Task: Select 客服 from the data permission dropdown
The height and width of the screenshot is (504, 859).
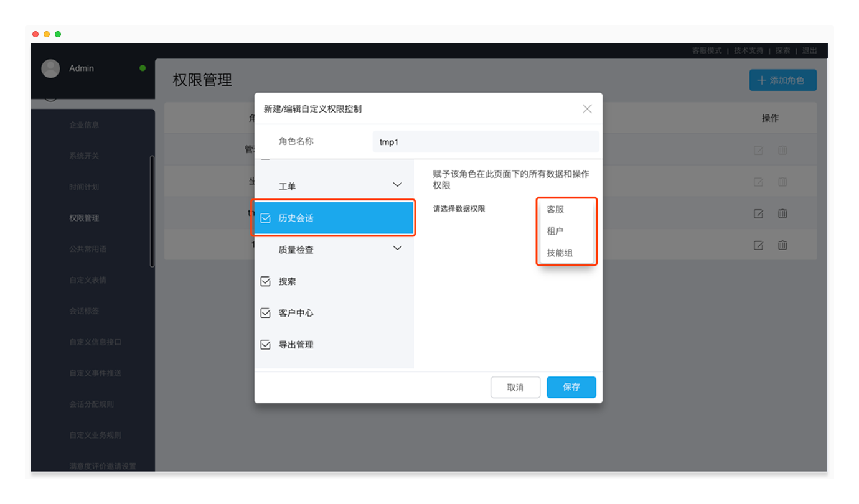Action: [x=555, y=210]
